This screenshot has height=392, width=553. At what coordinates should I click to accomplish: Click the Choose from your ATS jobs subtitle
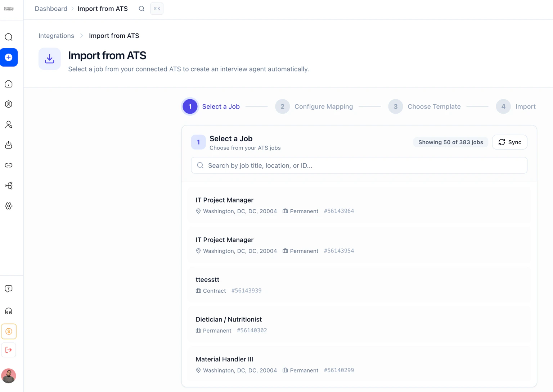coord(245,148)
